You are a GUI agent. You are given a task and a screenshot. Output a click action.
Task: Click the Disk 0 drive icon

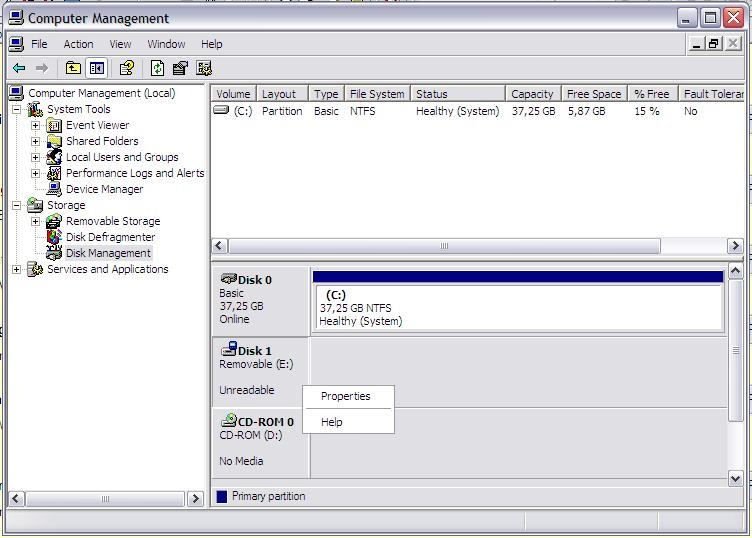pos(229,279)
